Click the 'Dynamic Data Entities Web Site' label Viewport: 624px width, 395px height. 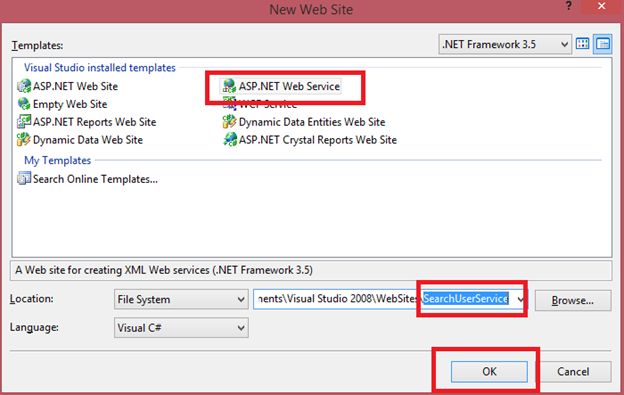pos(312,122)
